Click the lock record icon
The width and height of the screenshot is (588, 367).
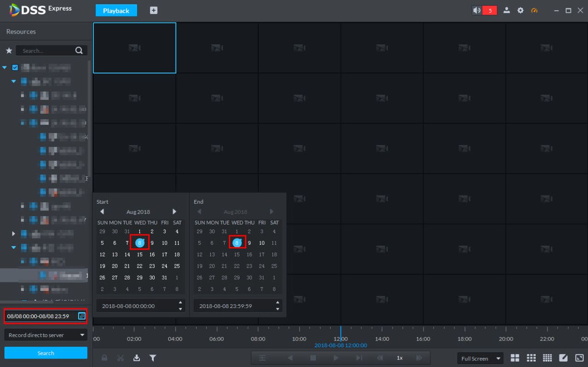tap(104, 358)
